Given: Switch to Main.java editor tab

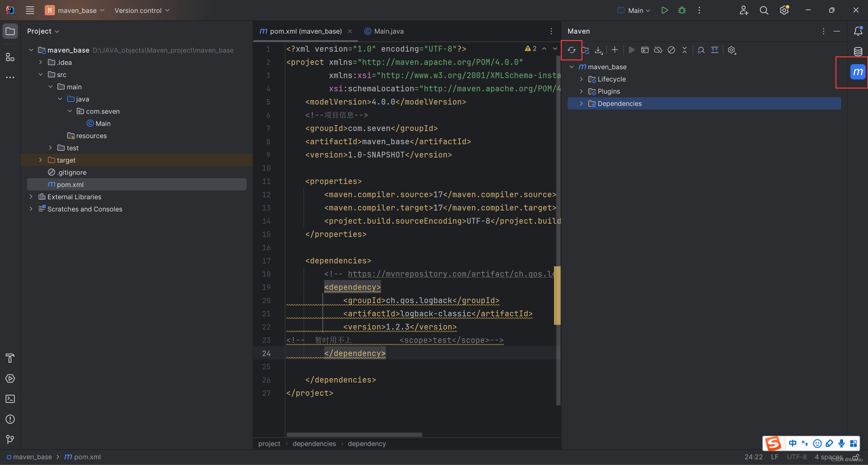Looking at the screenshot, I should coord(384,31).
